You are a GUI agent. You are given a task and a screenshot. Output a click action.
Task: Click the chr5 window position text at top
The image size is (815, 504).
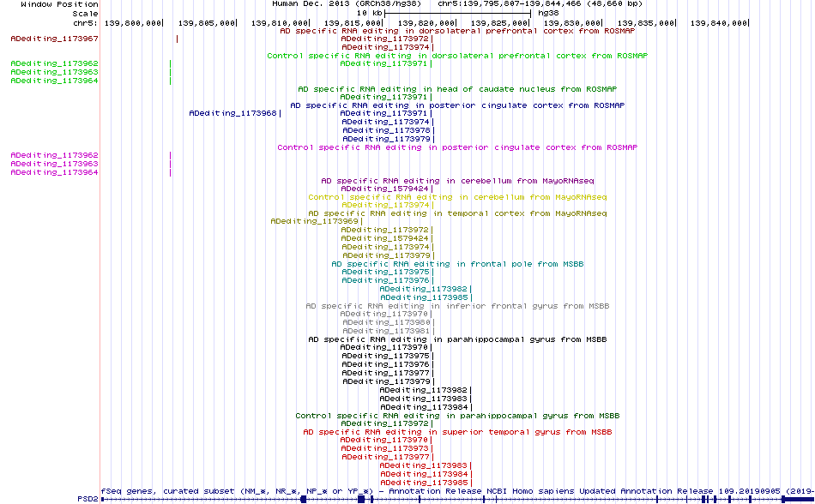(x=540, y=3)
